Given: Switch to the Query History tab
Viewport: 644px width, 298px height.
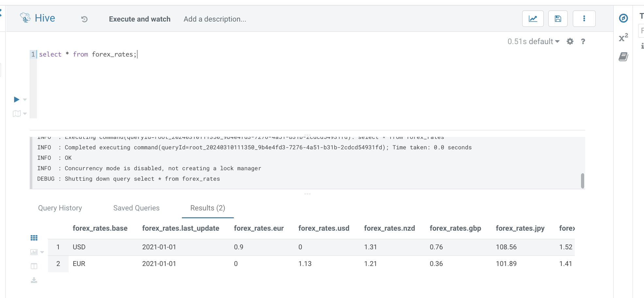Looking at the screenshot, I should (60, 208).
